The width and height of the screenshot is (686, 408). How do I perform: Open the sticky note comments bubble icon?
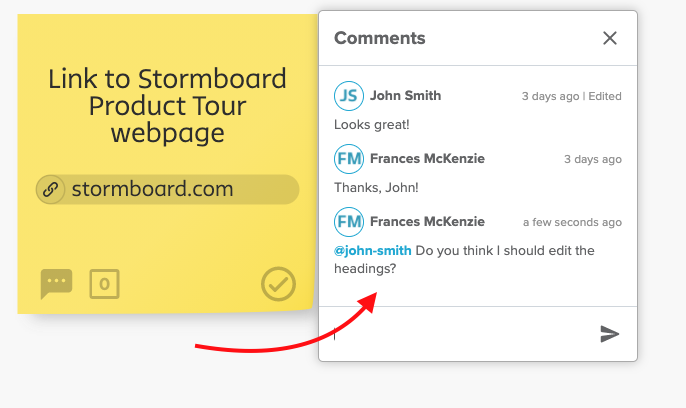(56, 284)
